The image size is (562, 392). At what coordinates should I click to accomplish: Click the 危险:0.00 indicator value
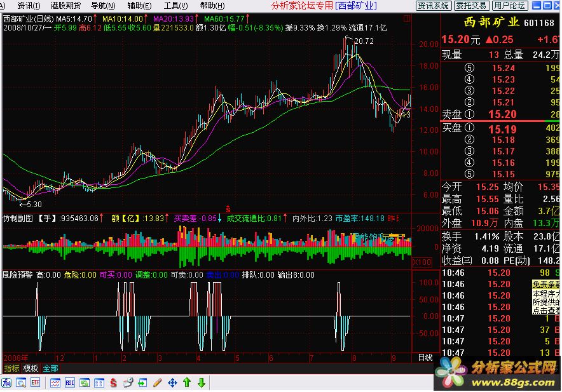click(80, 275)
